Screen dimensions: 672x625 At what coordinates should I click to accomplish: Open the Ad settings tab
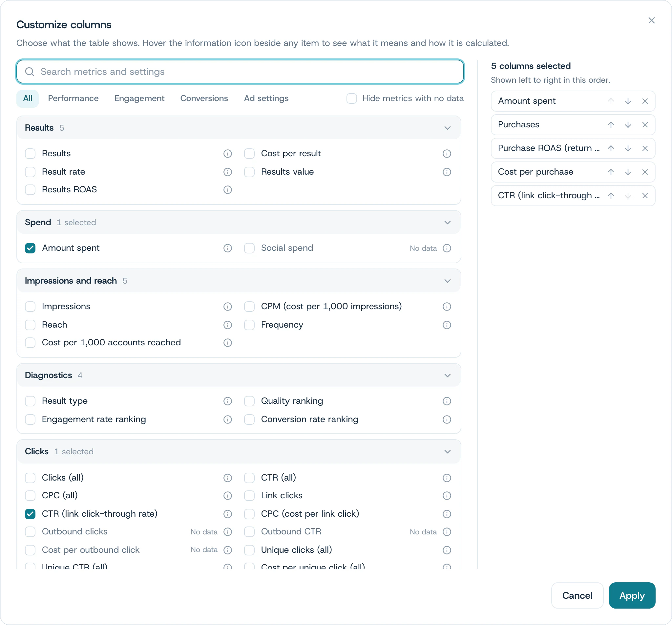tap(266, 98)
